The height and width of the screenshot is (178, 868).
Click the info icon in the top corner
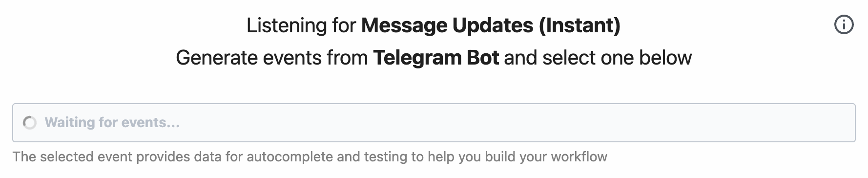point(844,24)
